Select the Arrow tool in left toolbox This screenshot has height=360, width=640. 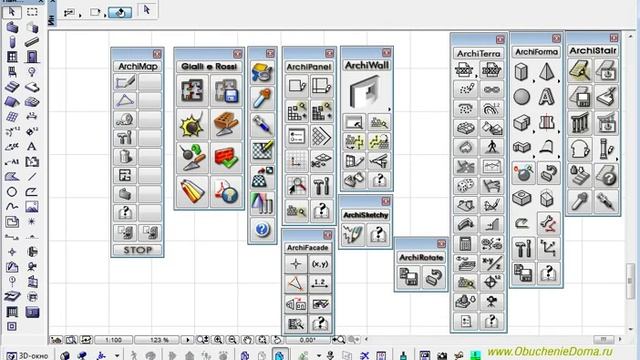click(12, 12)
